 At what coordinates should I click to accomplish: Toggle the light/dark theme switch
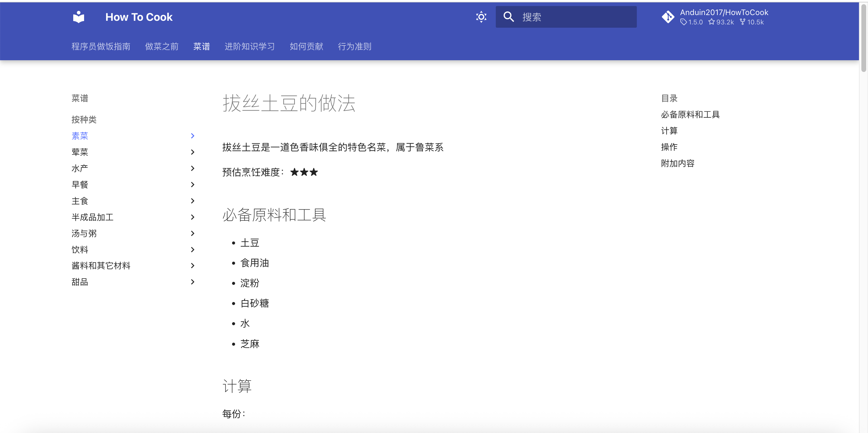pyautogui.click(x=481, y=17)
